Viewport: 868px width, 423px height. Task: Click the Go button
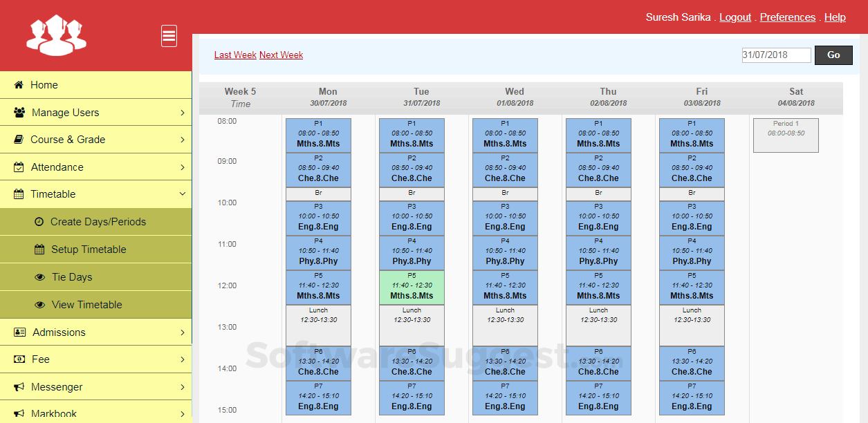[833, 55]
